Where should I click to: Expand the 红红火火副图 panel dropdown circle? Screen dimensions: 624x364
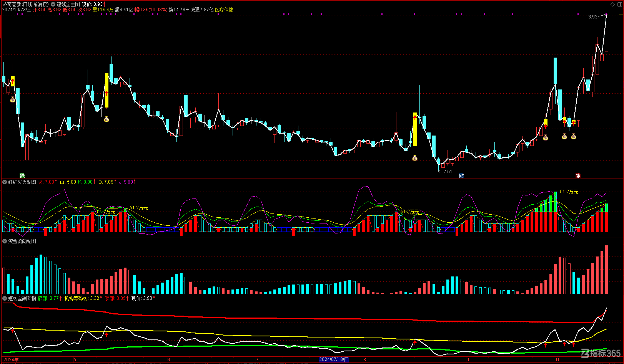pyautogui.click(x=5, y=182)
